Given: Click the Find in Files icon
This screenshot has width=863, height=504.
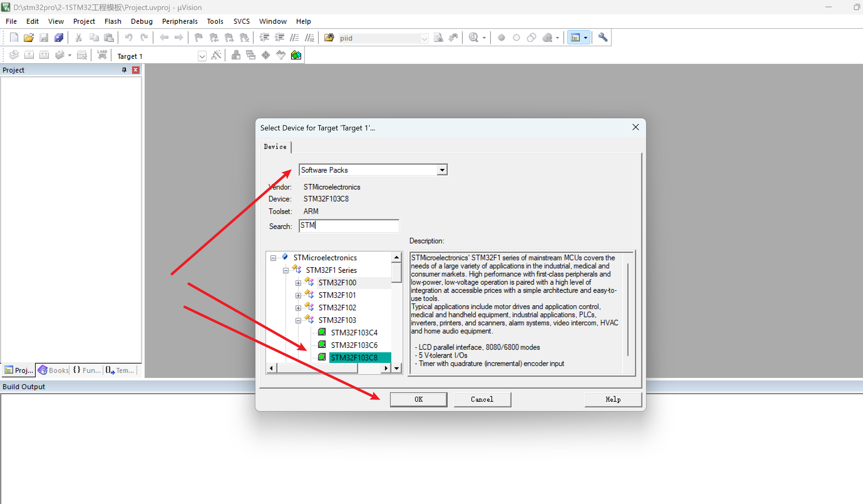Looking at the screenshot, I should 329,38.
